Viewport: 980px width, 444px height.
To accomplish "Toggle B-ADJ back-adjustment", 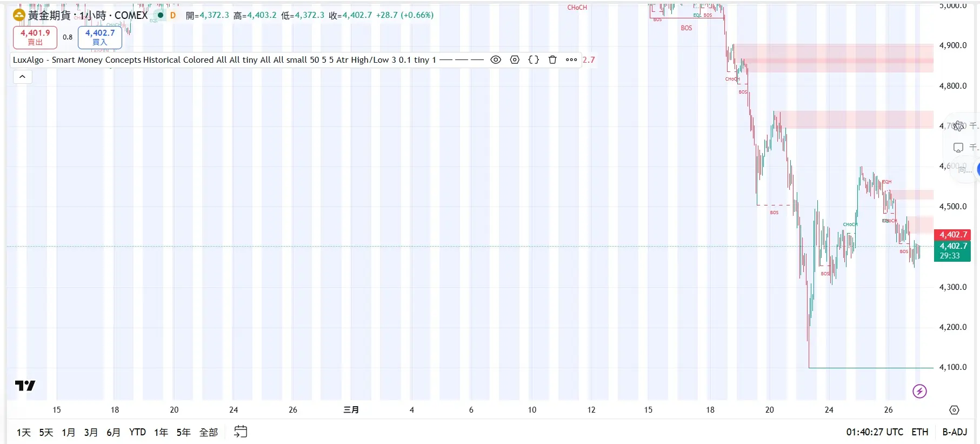I will (955, 432).
